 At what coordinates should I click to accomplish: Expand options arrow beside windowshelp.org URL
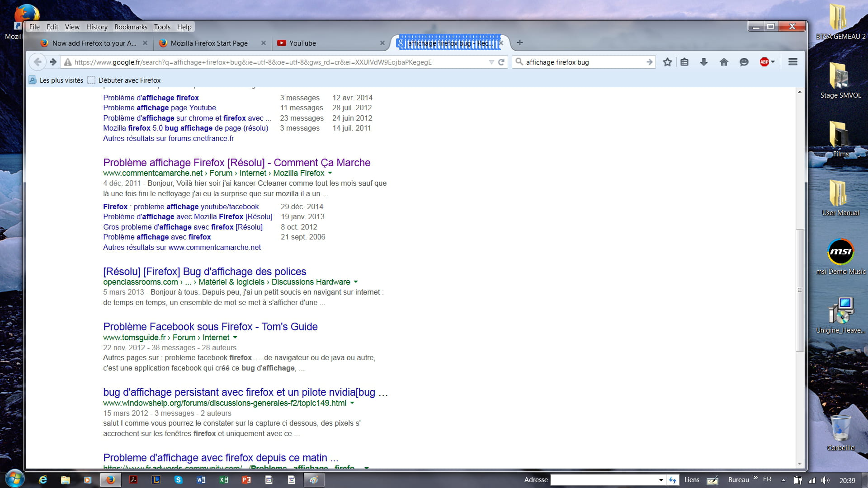coord(352,403)
